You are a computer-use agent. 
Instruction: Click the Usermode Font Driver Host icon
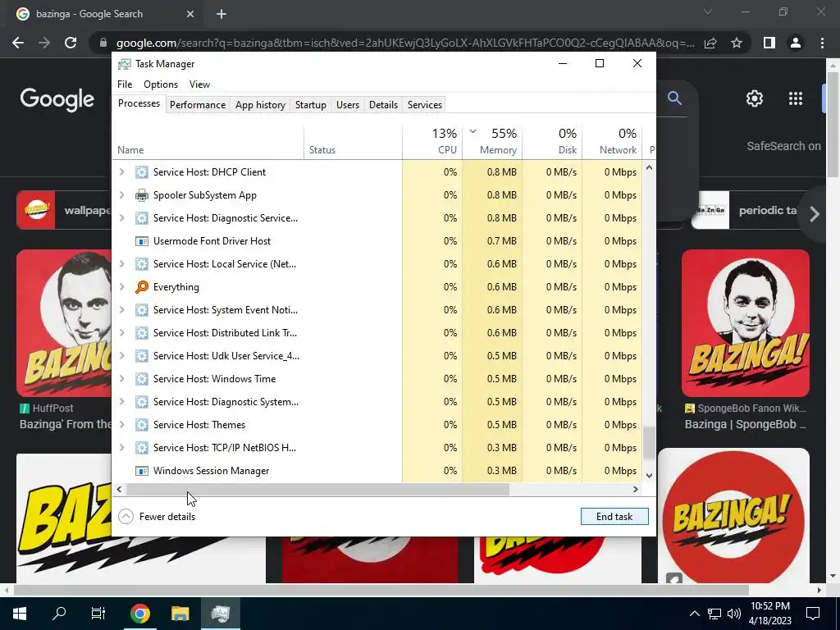click(141, 241)
